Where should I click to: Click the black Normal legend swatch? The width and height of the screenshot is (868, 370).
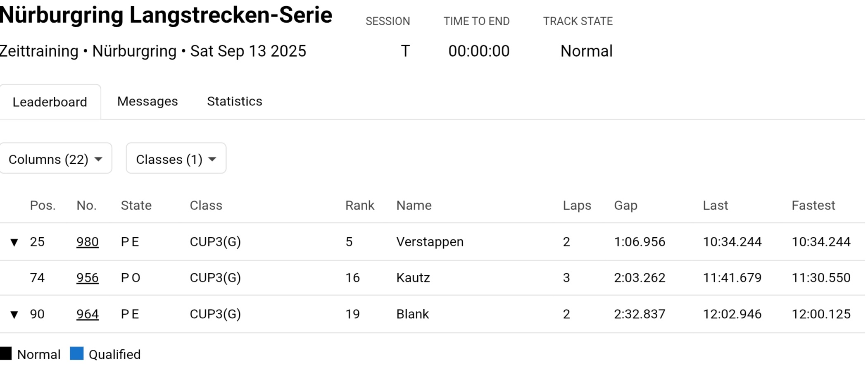click(6, 353)
